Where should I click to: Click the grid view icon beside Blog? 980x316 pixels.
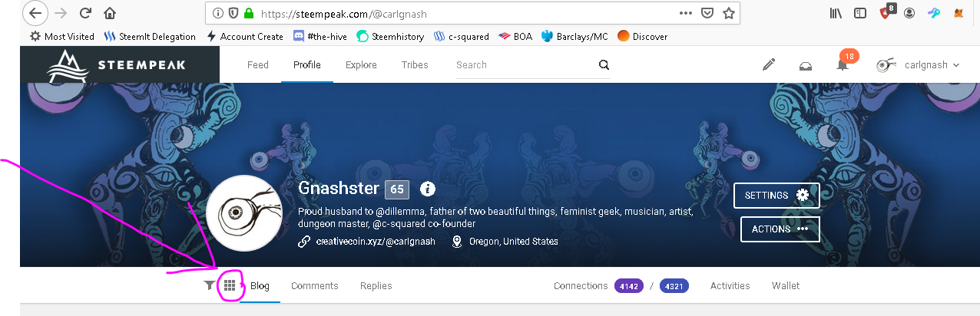[230, 286]
